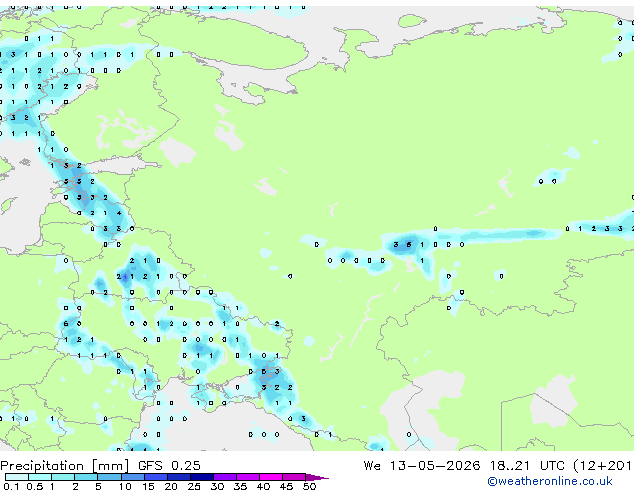Click the 20–25 mm dark blue legend swatch
This screenshot has width=634, height=490.
179,477
